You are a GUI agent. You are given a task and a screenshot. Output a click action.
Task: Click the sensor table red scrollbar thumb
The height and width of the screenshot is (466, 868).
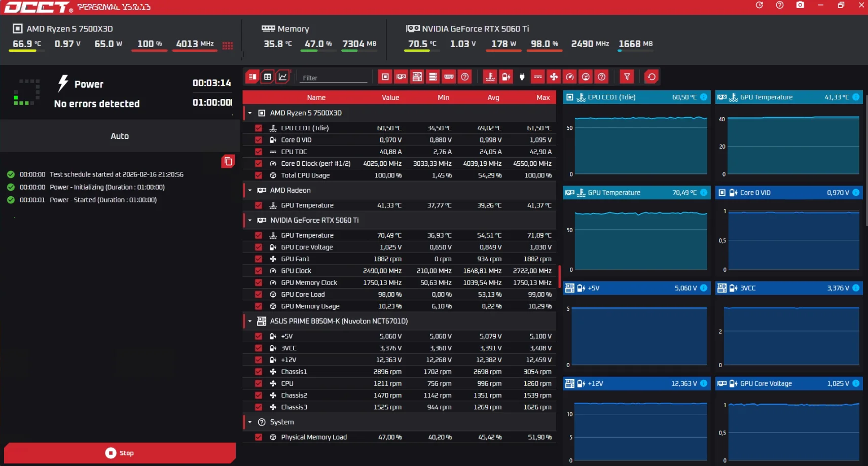(559, 276)
